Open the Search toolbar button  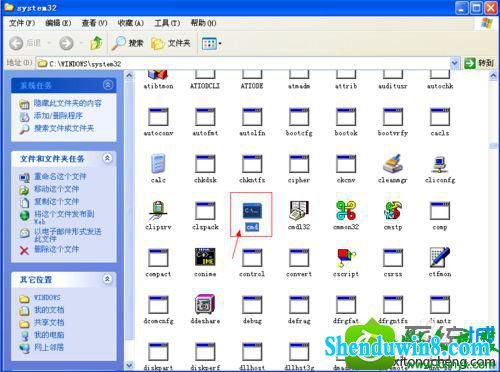click(x=128, y=43)
